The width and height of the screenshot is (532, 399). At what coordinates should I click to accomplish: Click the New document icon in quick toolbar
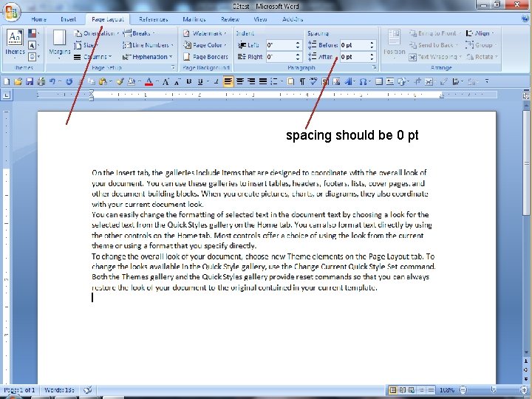[x=7, y=81]
